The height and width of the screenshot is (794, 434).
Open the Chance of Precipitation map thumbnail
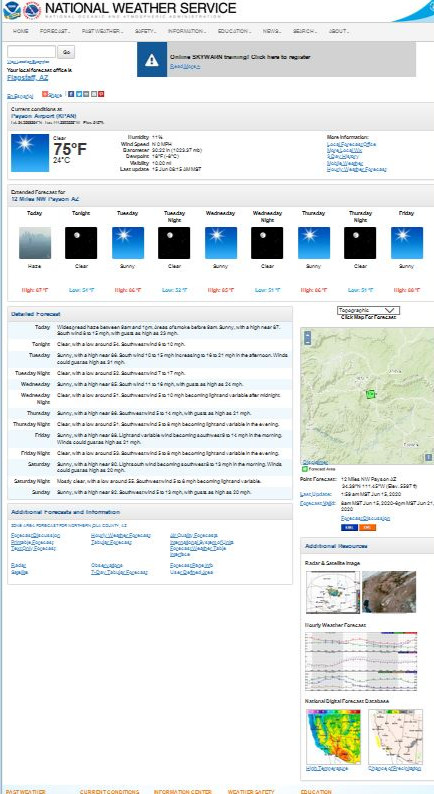click(x=395, y=736)
